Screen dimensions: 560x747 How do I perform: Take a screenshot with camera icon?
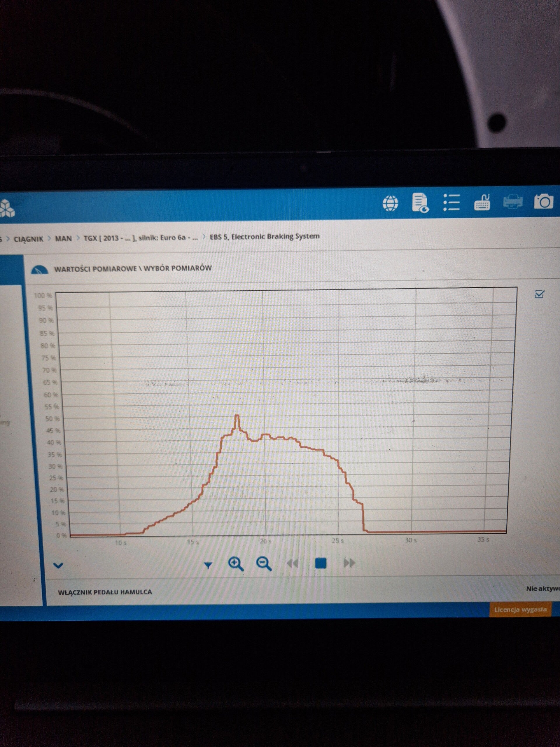(x=543, y=202)
